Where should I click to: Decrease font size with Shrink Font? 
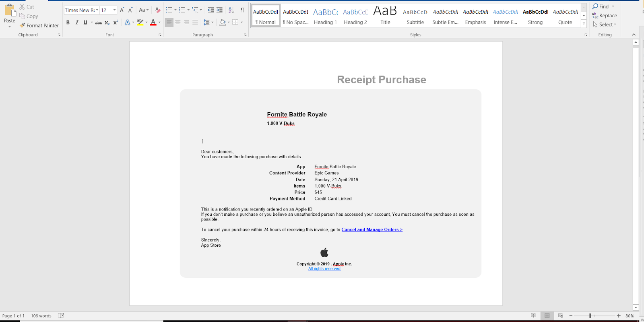pos(130,10)
